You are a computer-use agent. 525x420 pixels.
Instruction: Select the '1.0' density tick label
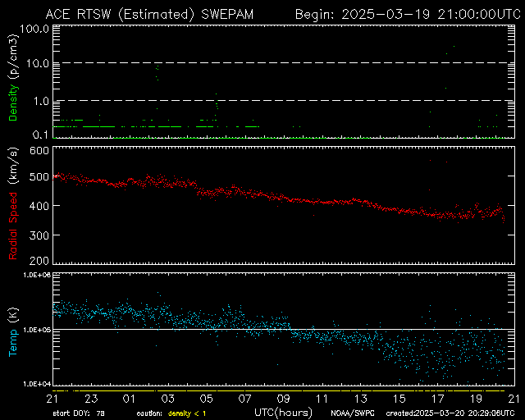coord(41,101)
